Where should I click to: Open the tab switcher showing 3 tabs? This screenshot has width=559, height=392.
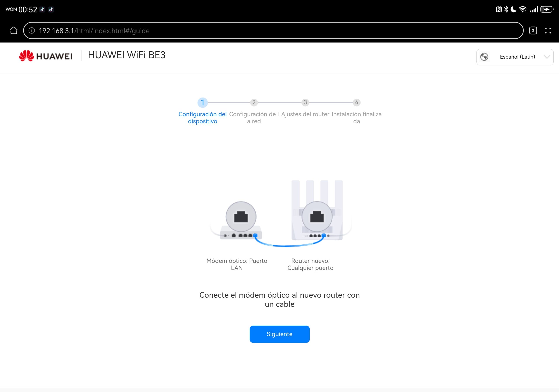point(533,31)
